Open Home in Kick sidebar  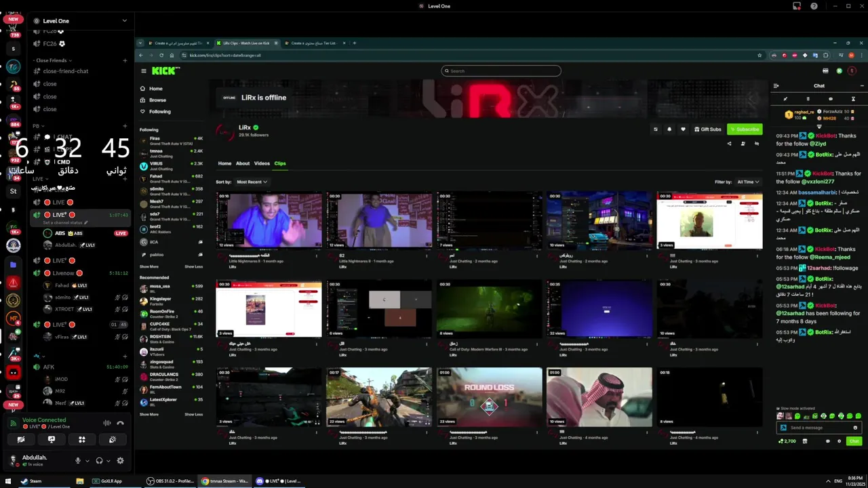[151, 89]
